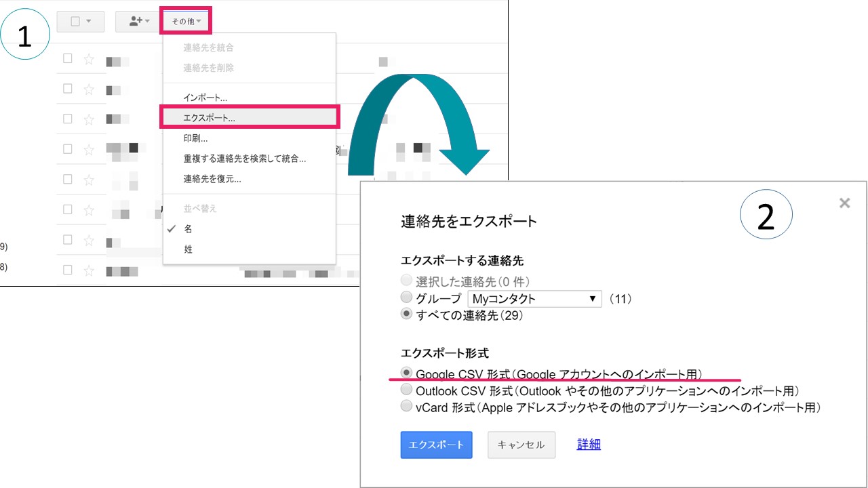Tick the fourth contact row checkbox

tap(67, 148)
